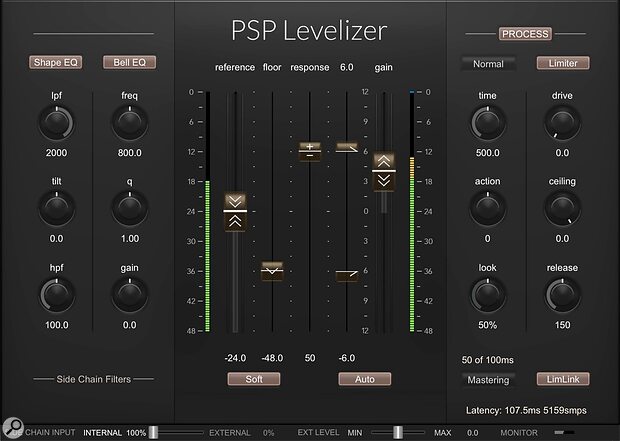Click the input level meter
Viewport: 620px width, 441px height.
click(x=208, y=212)
